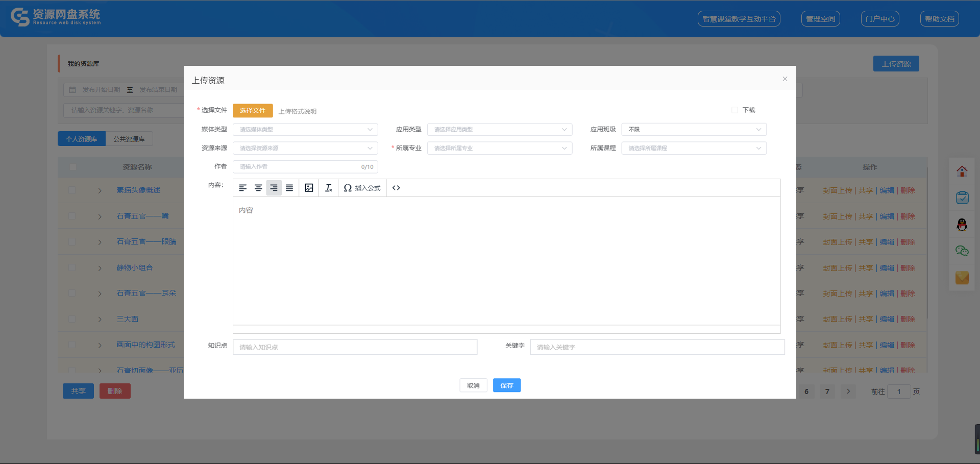Toggle source code view in editor
The height and width of the screenshot is (464, 980).
point(396,188)
